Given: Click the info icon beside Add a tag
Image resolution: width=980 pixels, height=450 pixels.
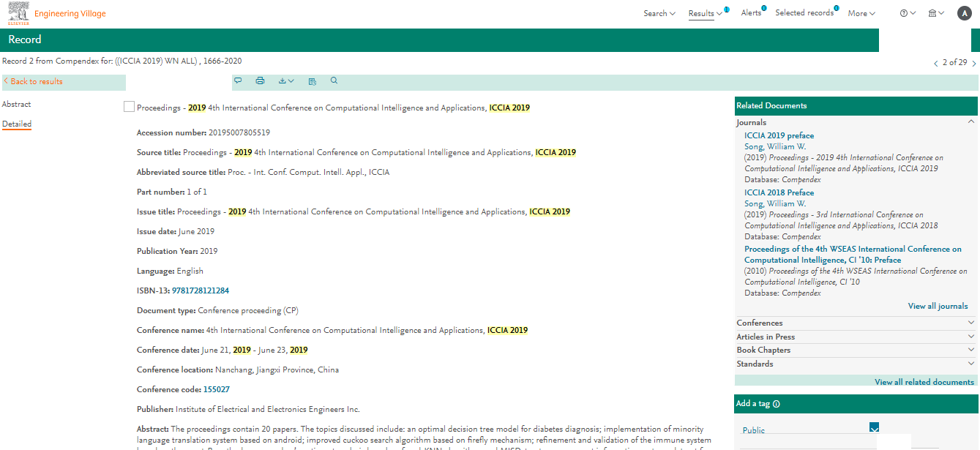Looking at the screenshot, I should point(777,404).
